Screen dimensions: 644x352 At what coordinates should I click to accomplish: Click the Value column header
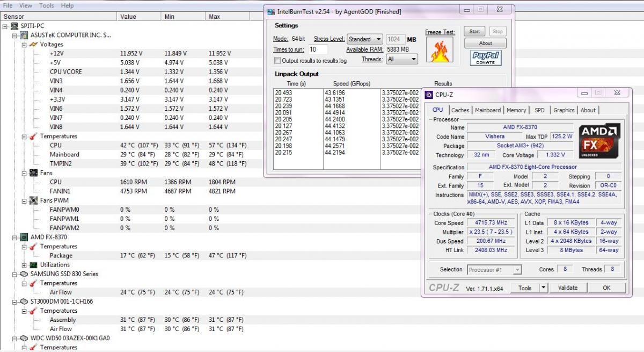(x=139, y=17)
